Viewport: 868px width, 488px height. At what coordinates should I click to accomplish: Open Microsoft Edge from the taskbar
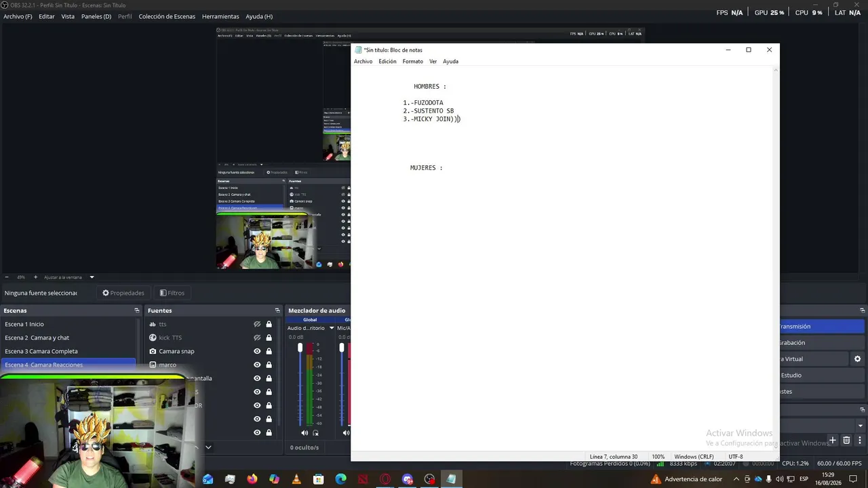click(340, 479)
